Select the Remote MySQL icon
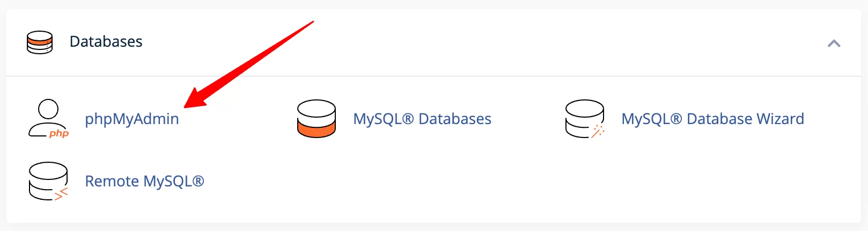868x231 pixels. [48, 181]
